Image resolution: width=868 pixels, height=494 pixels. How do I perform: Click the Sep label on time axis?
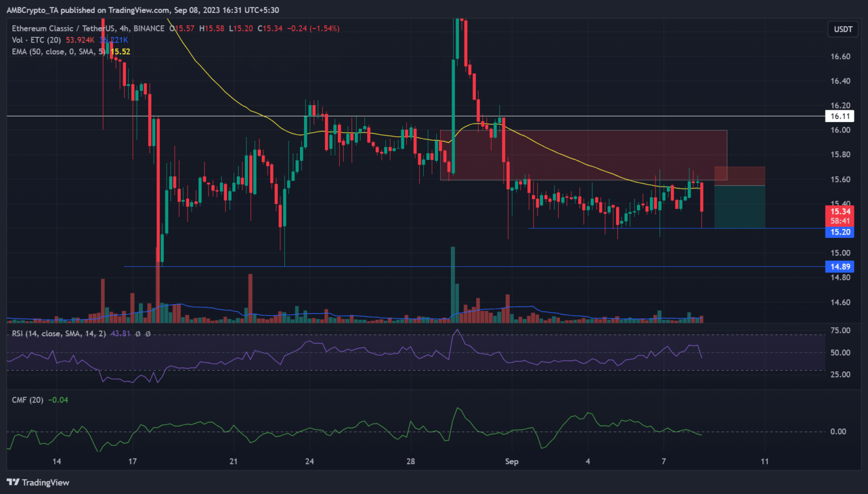point(511,461)
